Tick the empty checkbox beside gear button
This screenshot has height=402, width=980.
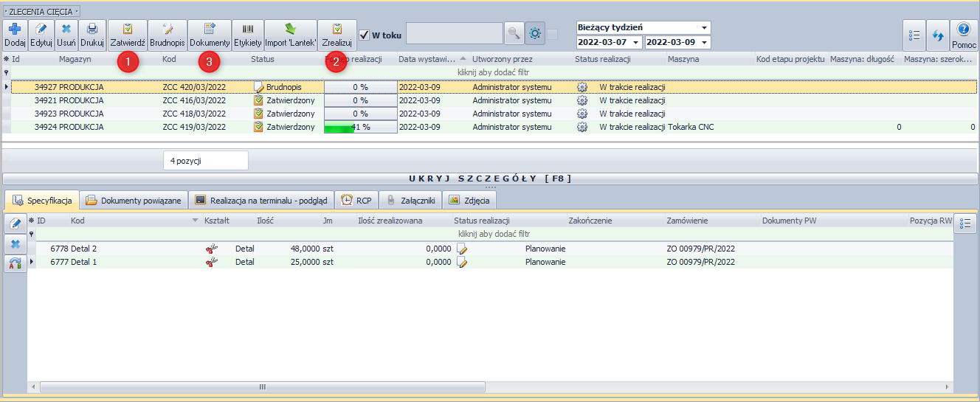coord(553,33)
